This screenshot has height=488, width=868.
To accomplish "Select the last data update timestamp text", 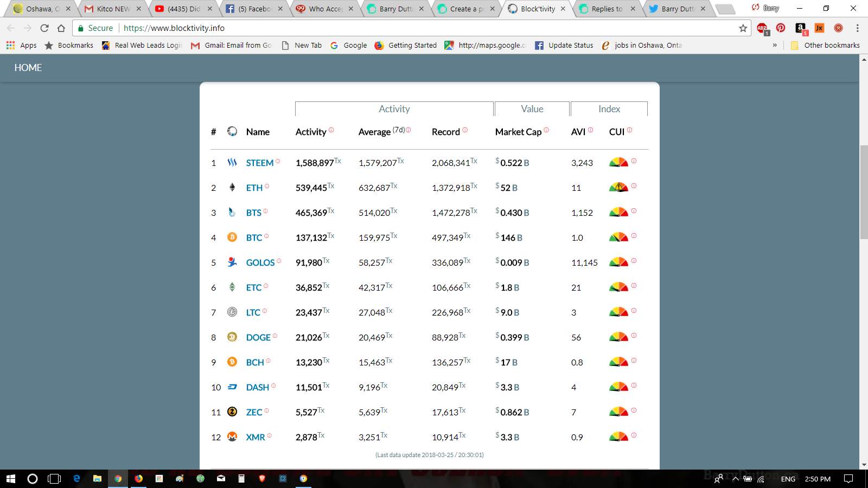I will coord(430,455).
